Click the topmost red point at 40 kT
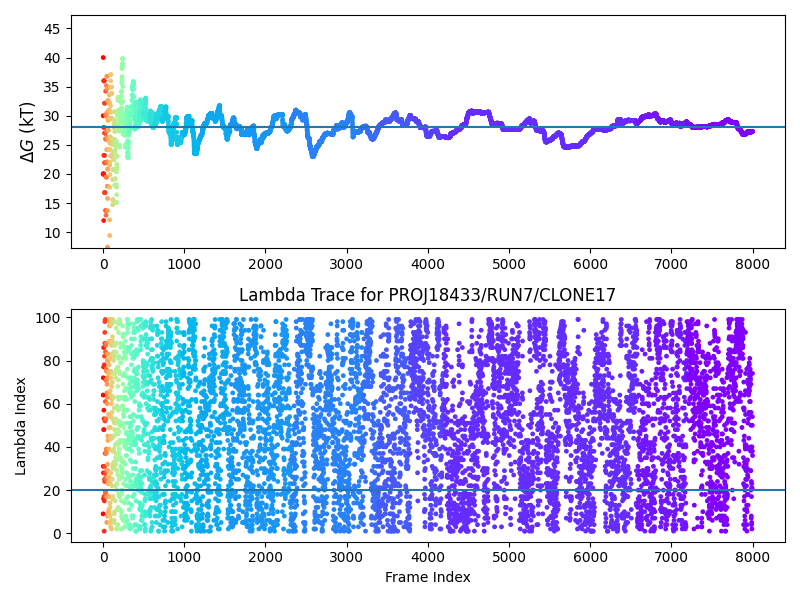 click(x=103, y=58)
